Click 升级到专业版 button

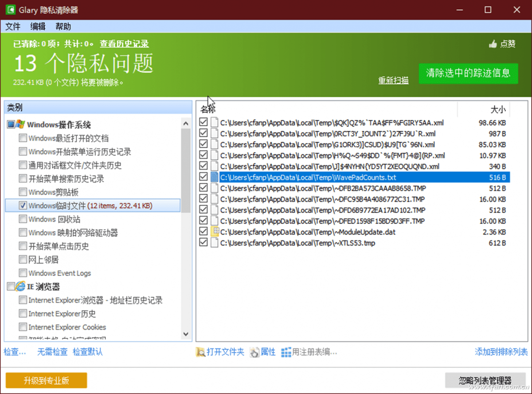click(47, 380)
